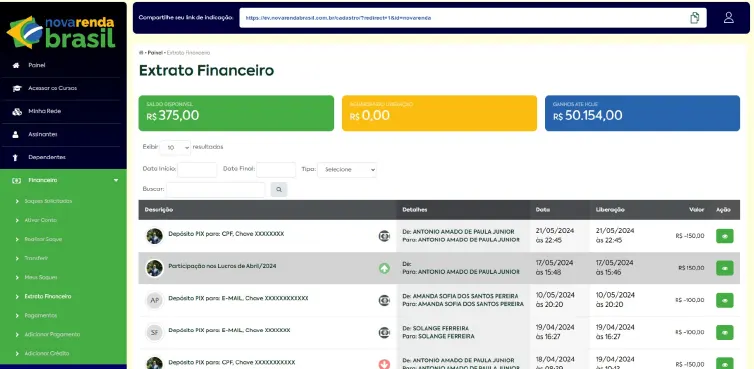Click the PIX icon on Amanda Sofia row
The image size is (754, 369).
pos(384,301)
